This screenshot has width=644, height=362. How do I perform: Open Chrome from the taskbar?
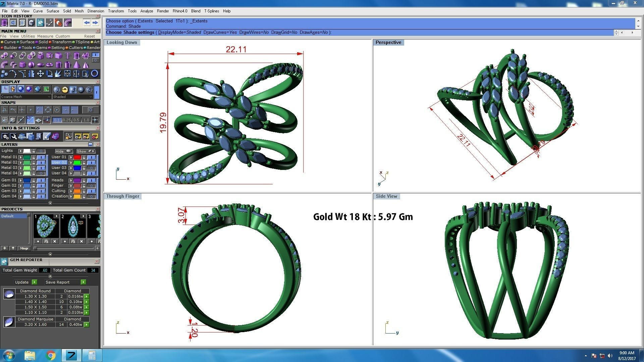click(x=51, y=355)
